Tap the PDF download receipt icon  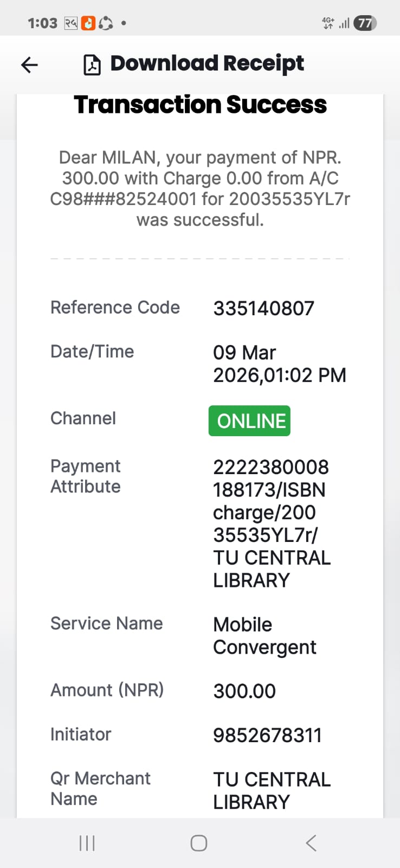click(92, 65)
